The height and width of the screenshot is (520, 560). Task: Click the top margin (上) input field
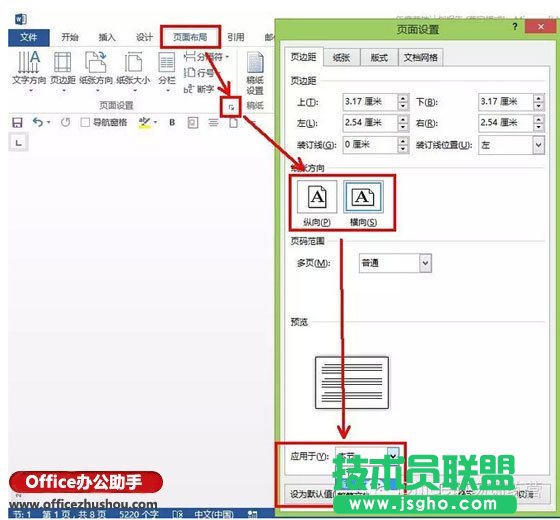(370, 102)
